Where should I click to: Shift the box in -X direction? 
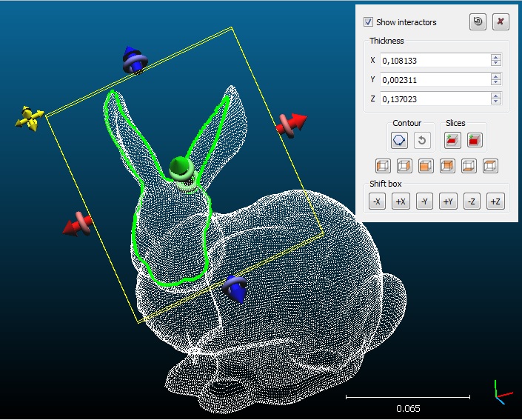point(377,201)
